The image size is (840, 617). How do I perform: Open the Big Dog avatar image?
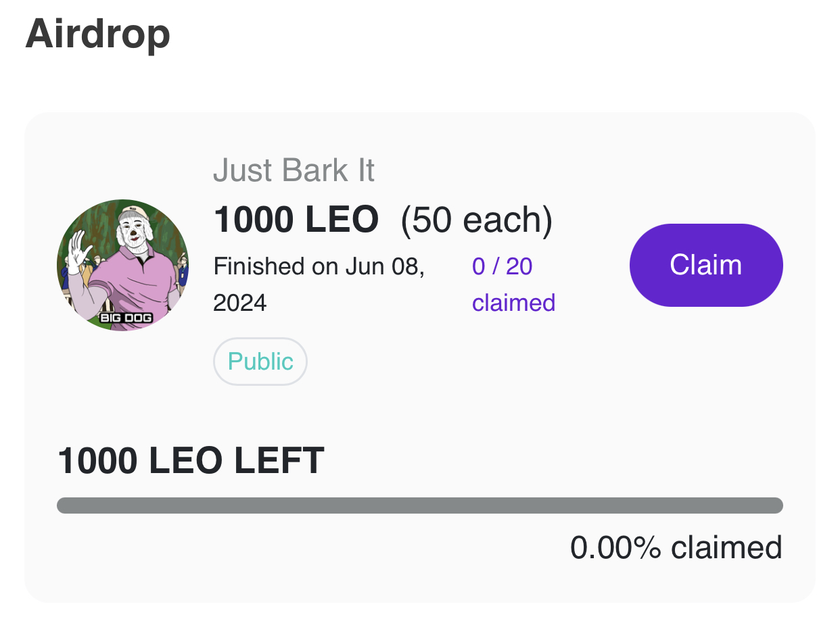pyautogui.click(x=122, y=265)
